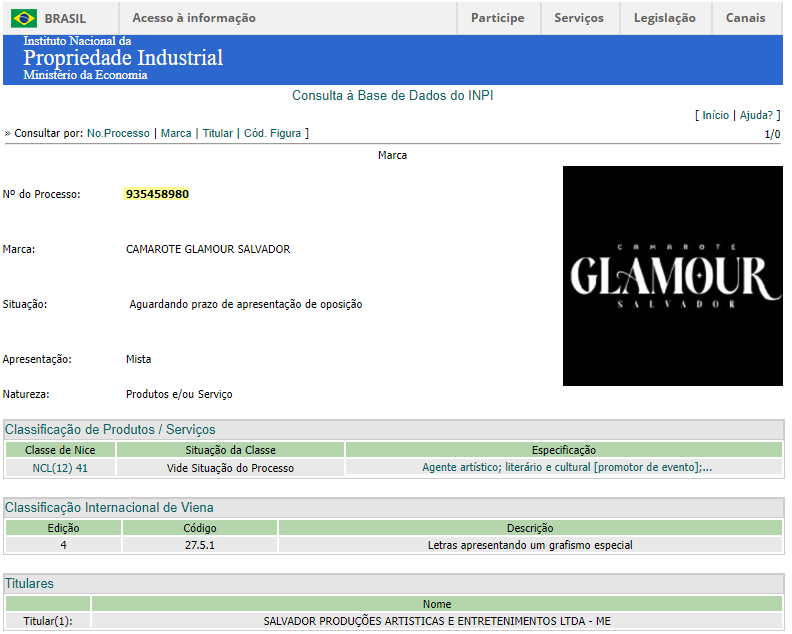The width and height of the screenshot is (792, 634).
Task: Click the Classificação de Produtos / Serviços heading
Action: point(110,429)
